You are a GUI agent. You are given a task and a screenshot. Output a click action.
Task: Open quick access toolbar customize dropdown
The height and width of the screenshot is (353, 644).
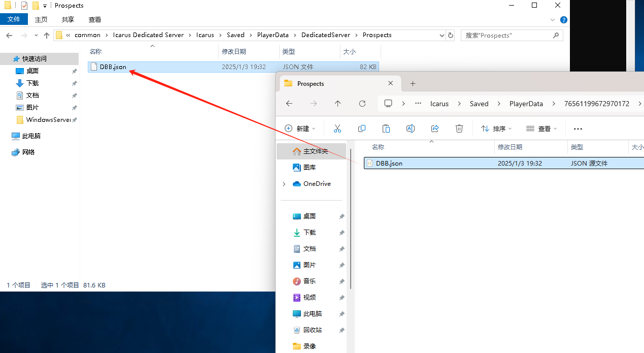coord(45,6)
